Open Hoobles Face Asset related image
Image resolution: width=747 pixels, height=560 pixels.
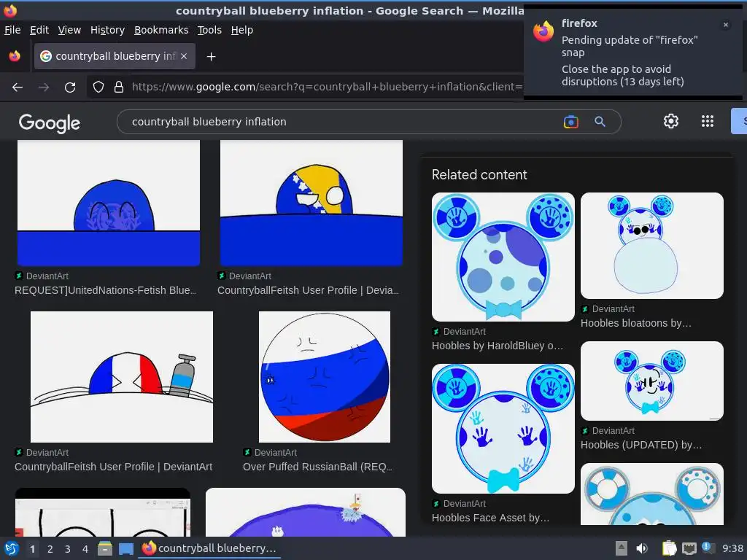503,429
